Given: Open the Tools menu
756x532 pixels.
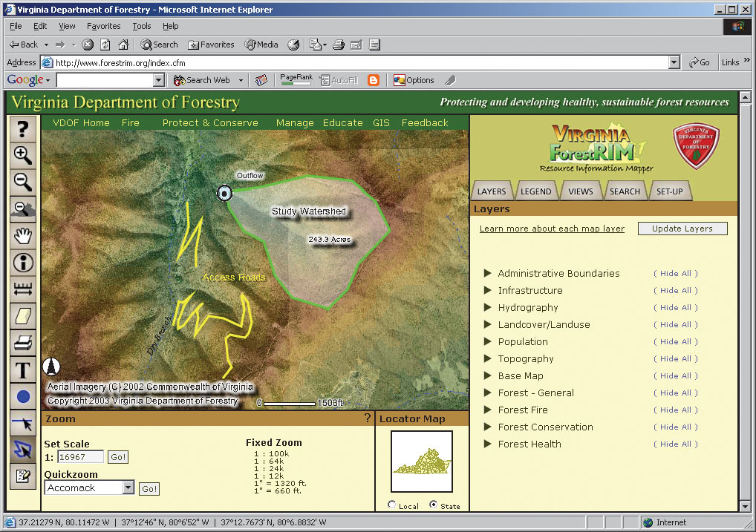Looking at the screenshot, I should 142,26.
